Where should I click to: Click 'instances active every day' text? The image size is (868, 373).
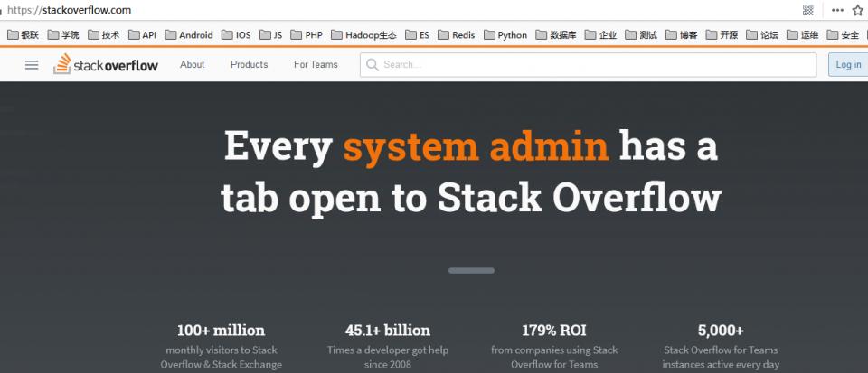click(x=721, y=365)
